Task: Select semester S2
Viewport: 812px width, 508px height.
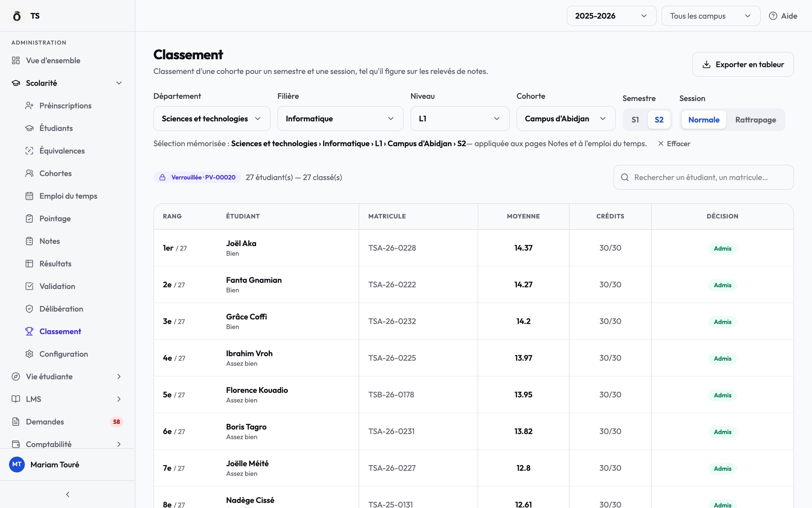Action: tap(659, 120)
